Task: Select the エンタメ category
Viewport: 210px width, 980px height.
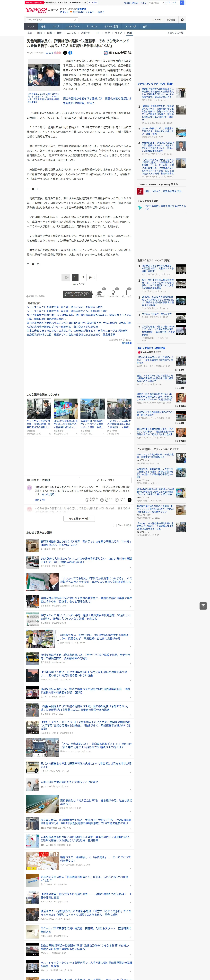Action: tap(71, 33)
